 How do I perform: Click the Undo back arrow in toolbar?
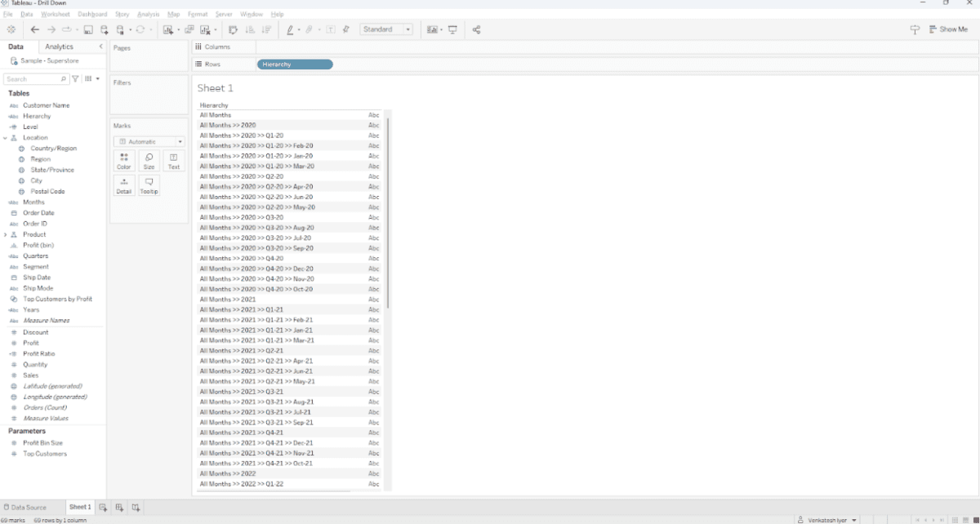coord(35,29)
